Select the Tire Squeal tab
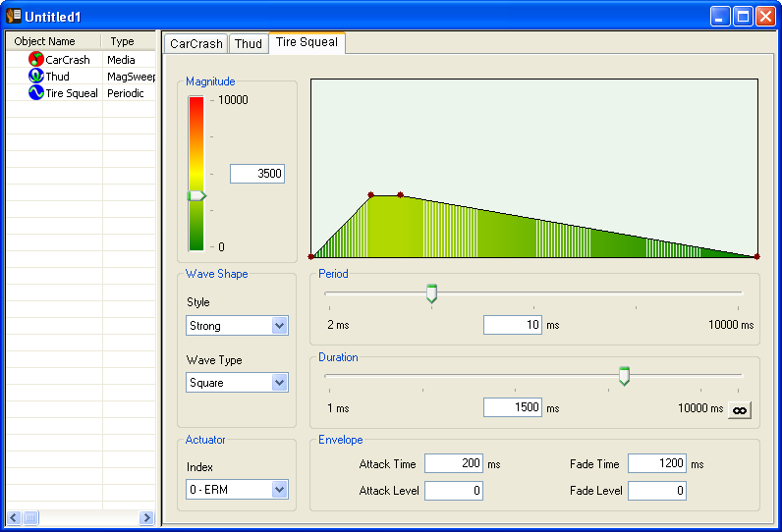Viewport: 782px width, 532px height. click(307, 42)
